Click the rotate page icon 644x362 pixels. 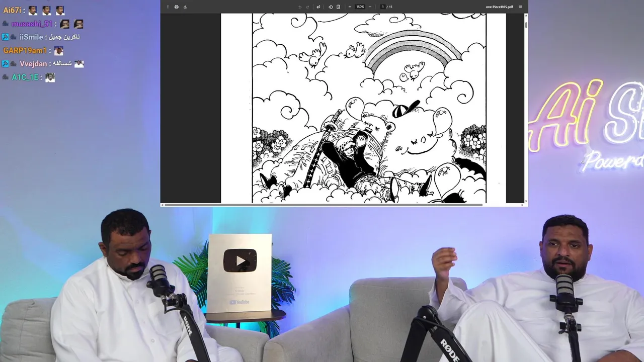tap(331, 7)
